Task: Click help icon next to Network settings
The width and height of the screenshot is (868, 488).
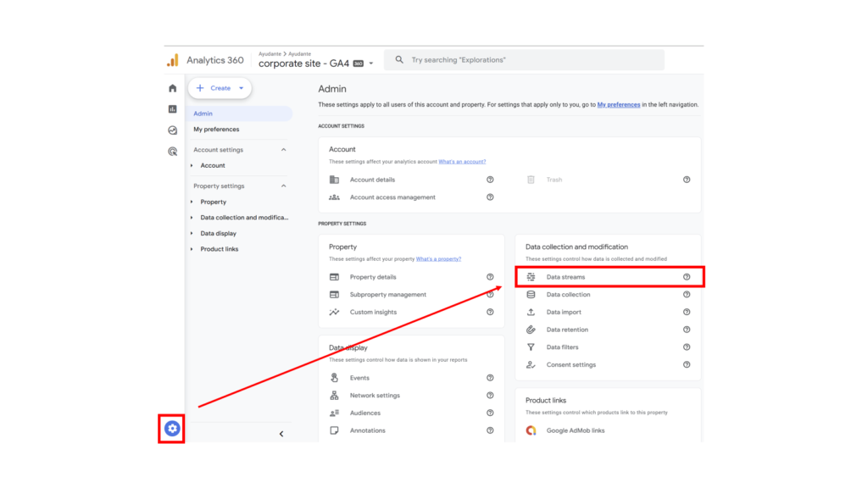Action: click(x=490, y=396)
